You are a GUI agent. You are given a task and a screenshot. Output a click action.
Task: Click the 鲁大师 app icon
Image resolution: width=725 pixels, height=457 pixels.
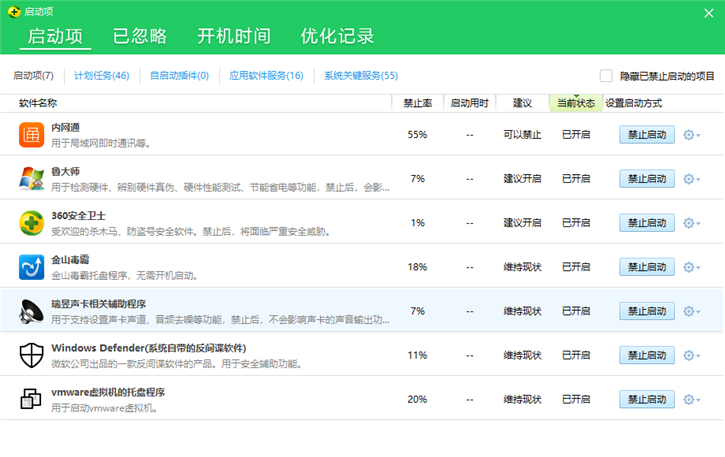[32, 179]
